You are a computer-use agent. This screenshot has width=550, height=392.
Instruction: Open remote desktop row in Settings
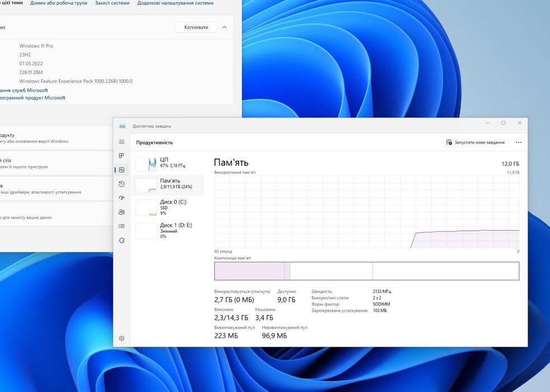point(56,164)
